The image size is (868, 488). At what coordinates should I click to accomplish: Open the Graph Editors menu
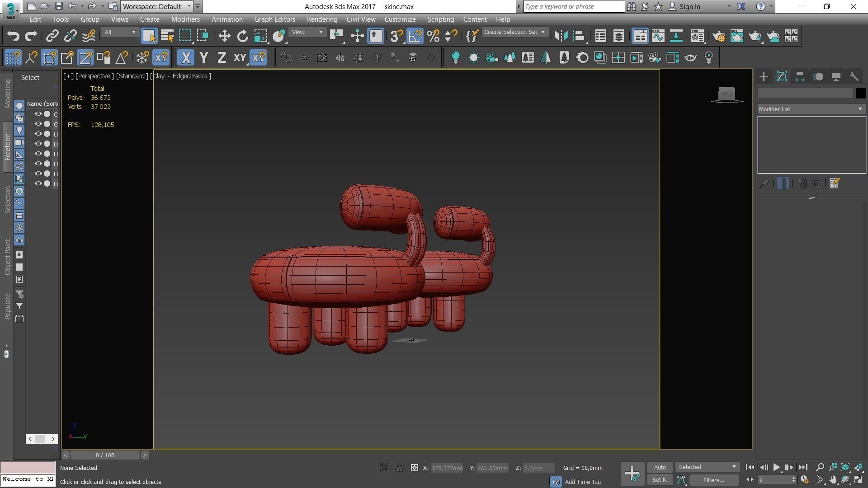coord(274,19)
